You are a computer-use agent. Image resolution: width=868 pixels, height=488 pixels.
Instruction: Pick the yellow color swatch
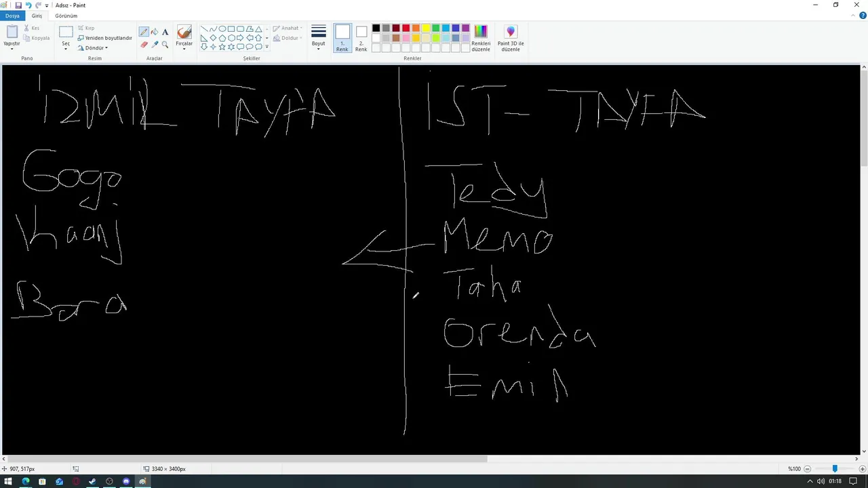click(x=426, y=28)
